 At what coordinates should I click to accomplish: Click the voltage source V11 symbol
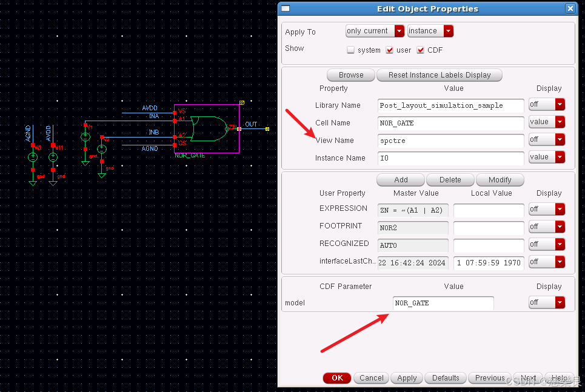(x=53, y=158)
